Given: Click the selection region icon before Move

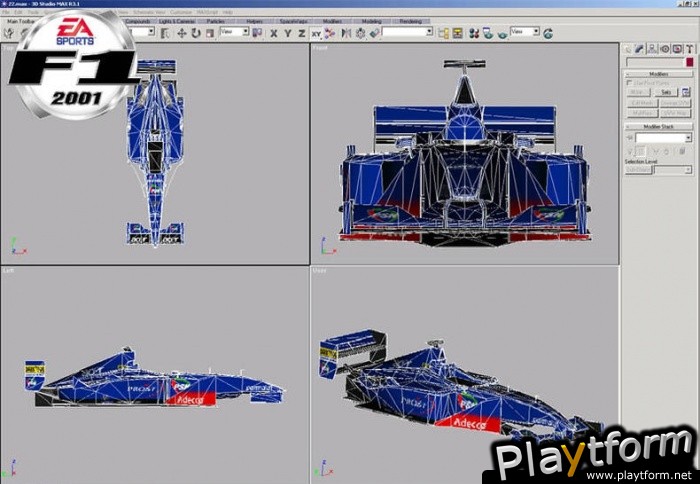Looking at the screenshot, I should (165, 33).
